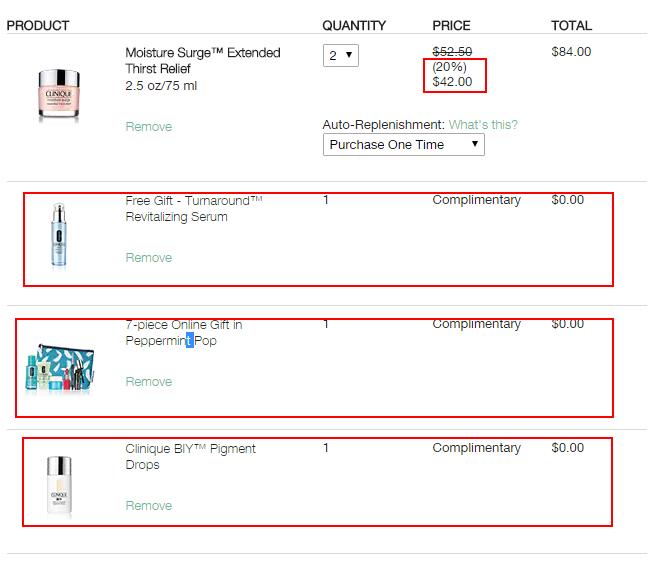Click the What's this? link
This screenshot has width=669, height=563.
tap(483, 125)
